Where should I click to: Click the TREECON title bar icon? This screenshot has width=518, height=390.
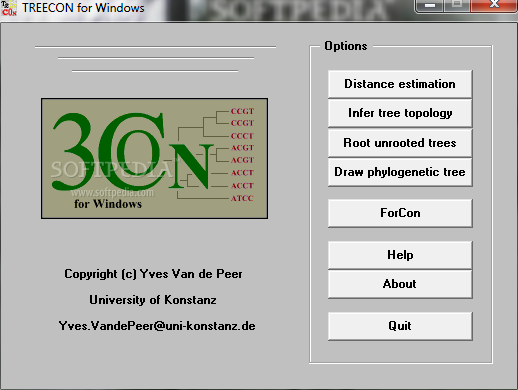(x=9, y=8)
